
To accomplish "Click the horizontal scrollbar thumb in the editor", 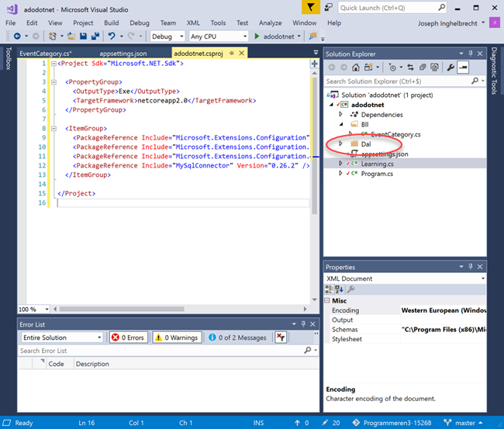I will (x=122, y=309).
